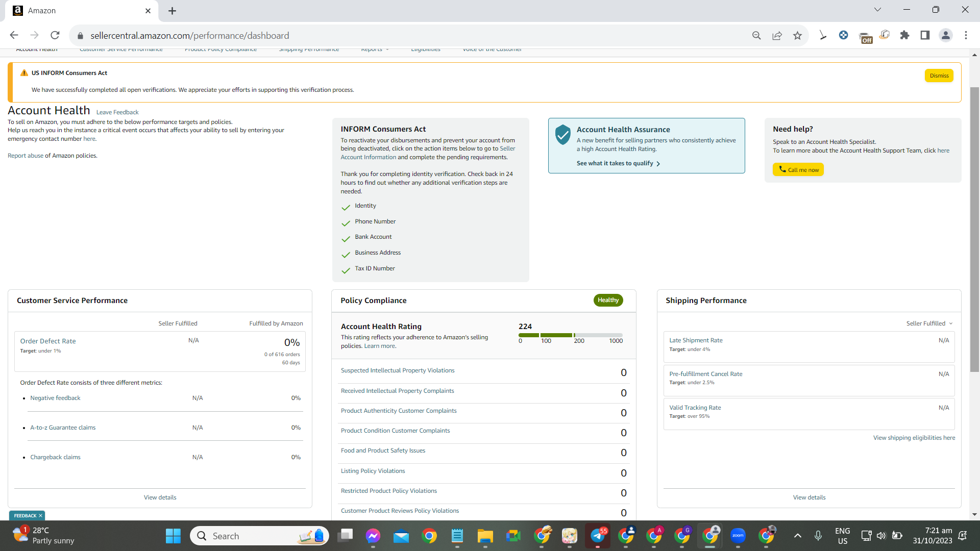Click the Windows taskbar Search box
980x551 pixels.
click(x=260, y=536)
